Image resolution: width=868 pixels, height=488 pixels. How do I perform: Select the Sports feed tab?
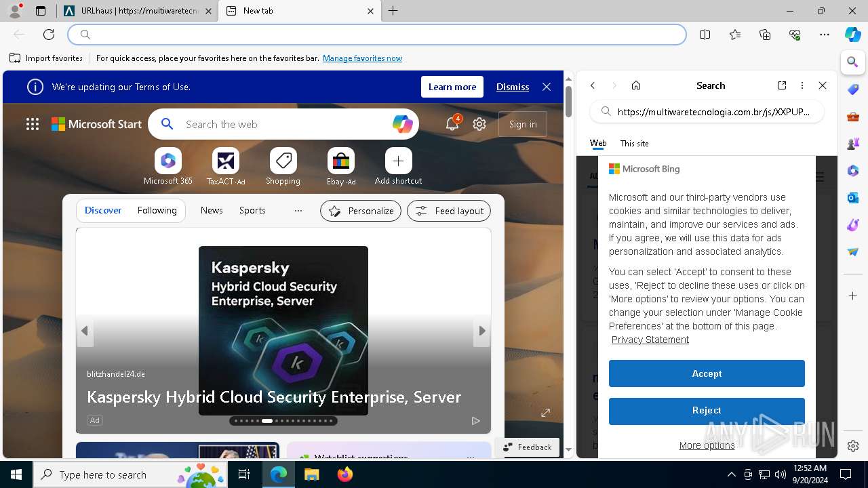(252, 211)
